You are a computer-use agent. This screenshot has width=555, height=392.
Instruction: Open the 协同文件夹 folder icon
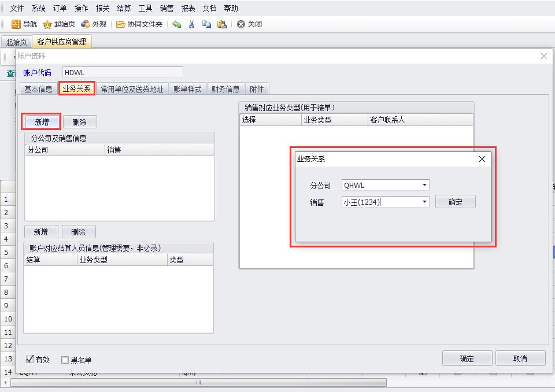tap(121, 24)
